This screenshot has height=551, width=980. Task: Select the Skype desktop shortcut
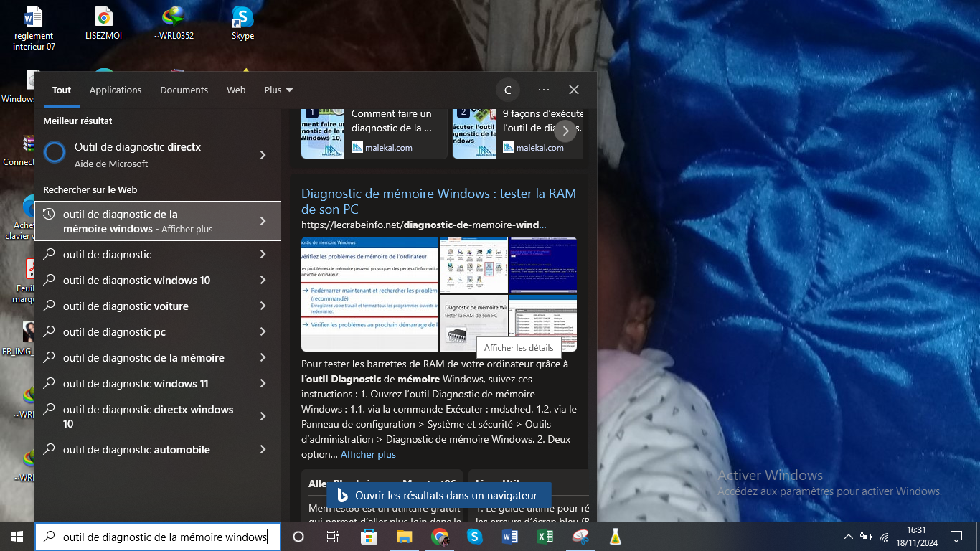pyautogui.click(x=242, y=24)
